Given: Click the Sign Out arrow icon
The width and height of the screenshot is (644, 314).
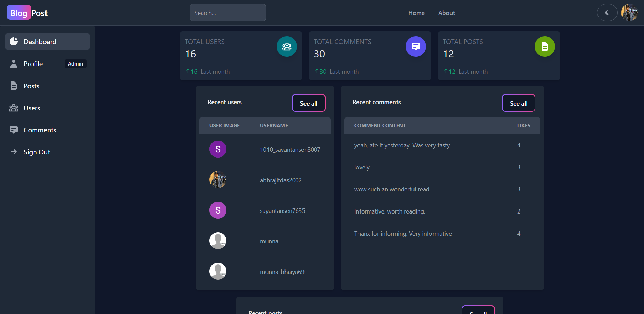Looking at the screenshot, I should (x=14, y=152).
